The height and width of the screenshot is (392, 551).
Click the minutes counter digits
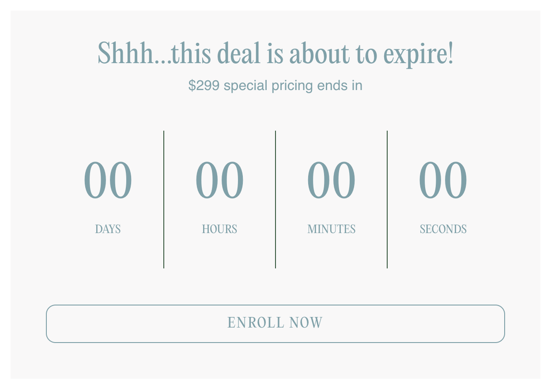click(331, 180)
